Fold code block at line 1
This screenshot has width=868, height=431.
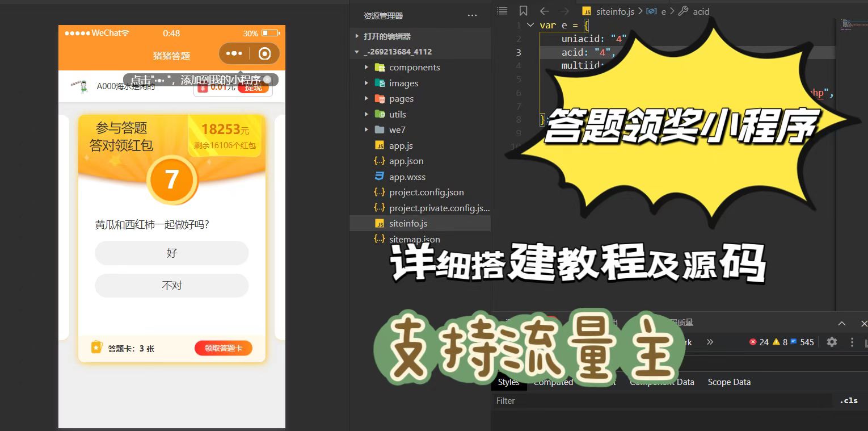[x=530, y=25]
